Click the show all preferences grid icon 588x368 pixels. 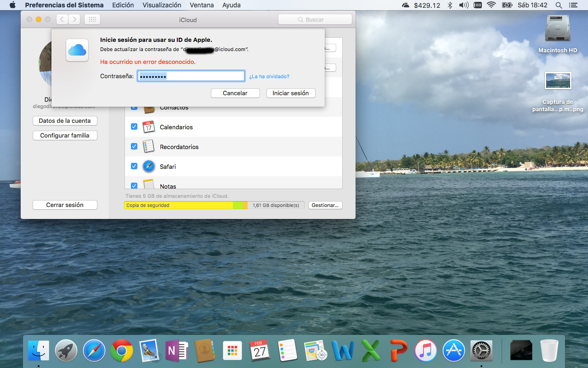click(92, 19)
